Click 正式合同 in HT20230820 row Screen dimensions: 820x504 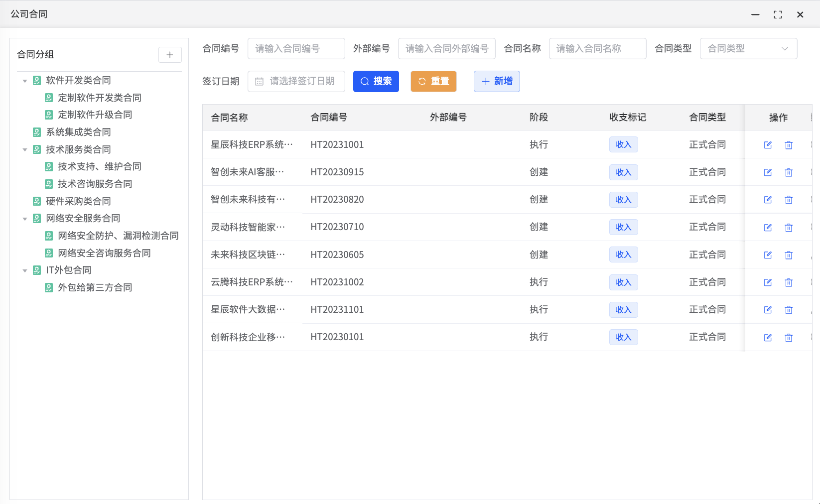coord(707,199)
